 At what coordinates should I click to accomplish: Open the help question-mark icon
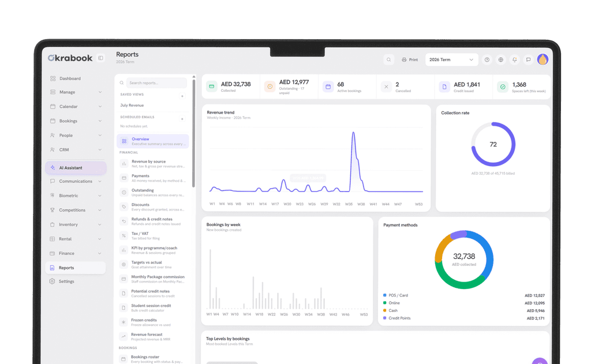point(487,59)
